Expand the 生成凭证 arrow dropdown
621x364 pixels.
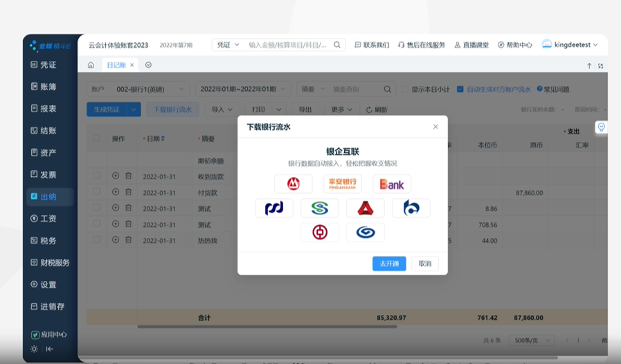point(134,109)
